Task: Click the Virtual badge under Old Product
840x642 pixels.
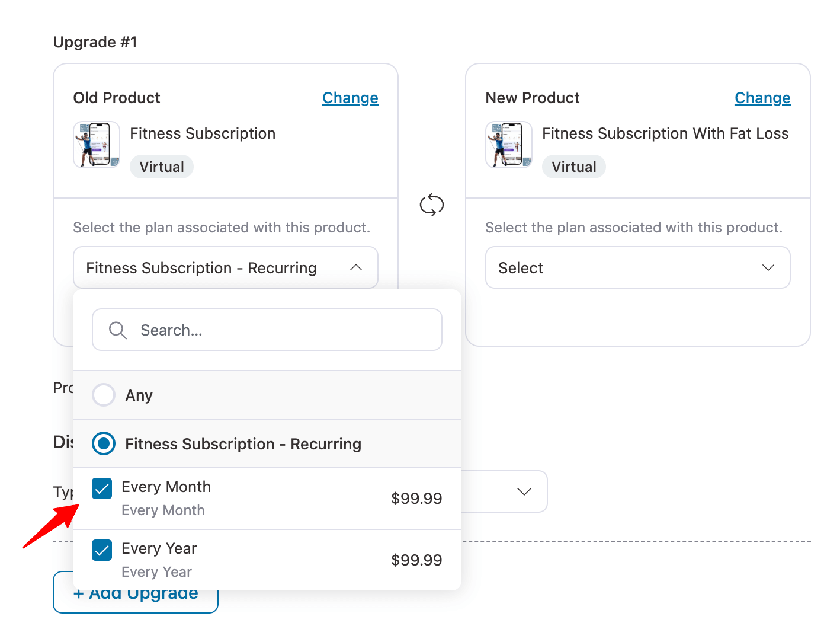Action: coord(161,167)
